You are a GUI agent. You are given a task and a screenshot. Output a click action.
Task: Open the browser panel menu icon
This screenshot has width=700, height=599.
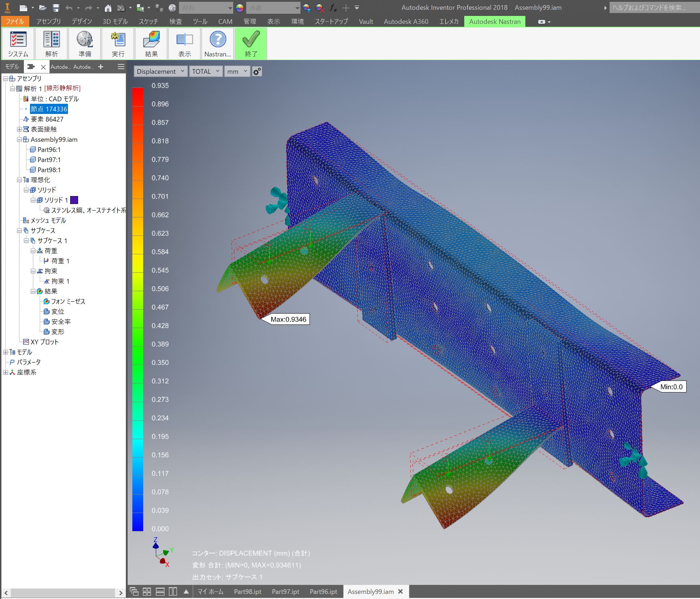(x=121, y=67)
